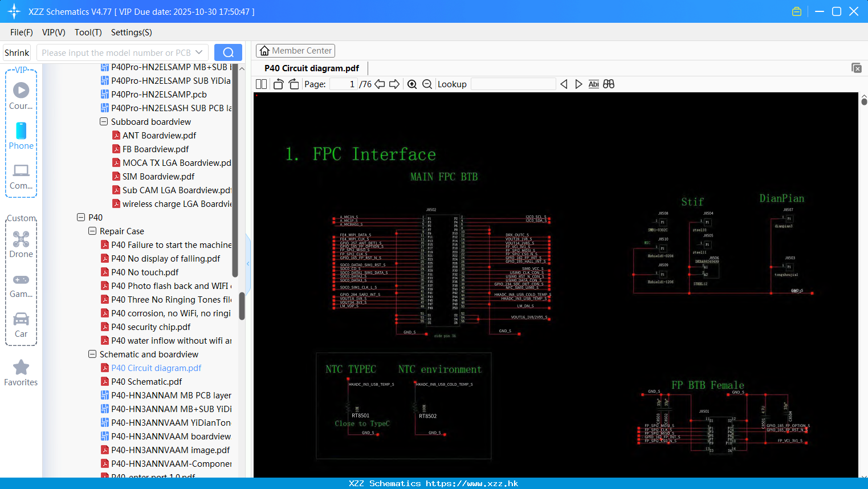Open P40 No touch.pdf
The width and height of the screenshot is (868, 489).
(145, 272)
